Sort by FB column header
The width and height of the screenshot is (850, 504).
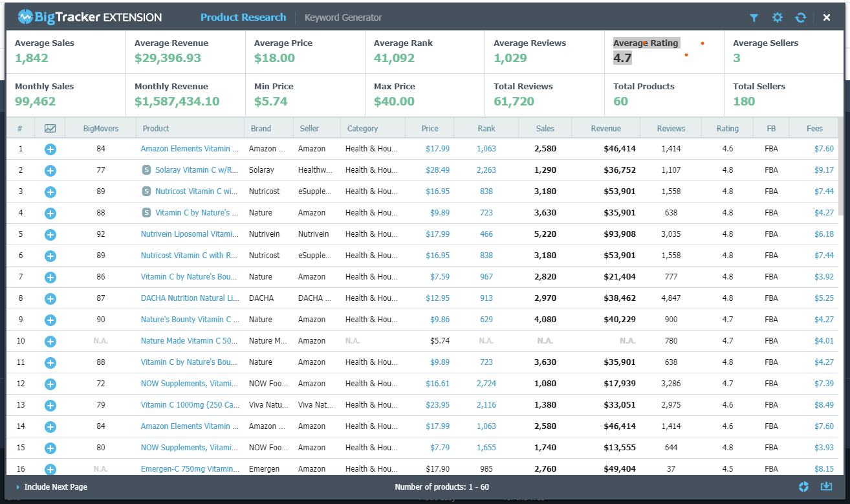pyautogui.click(x=771, y=128)
